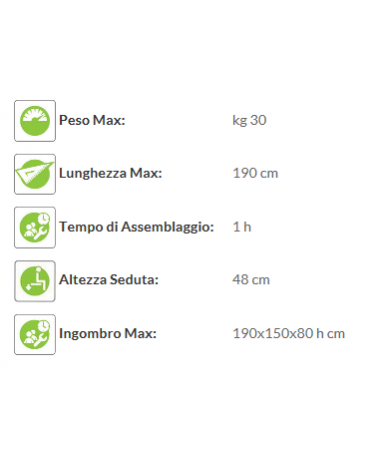Image resolution: width=370 pixels, height=474 pixels.
Task: Click the word Seduta
Action: pos(134,280)
